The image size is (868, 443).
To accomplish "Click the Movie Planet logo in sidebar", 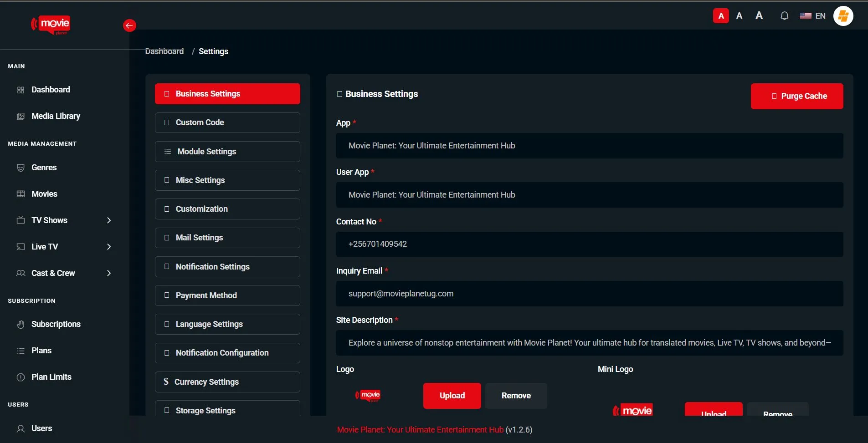I will (51, 25).
